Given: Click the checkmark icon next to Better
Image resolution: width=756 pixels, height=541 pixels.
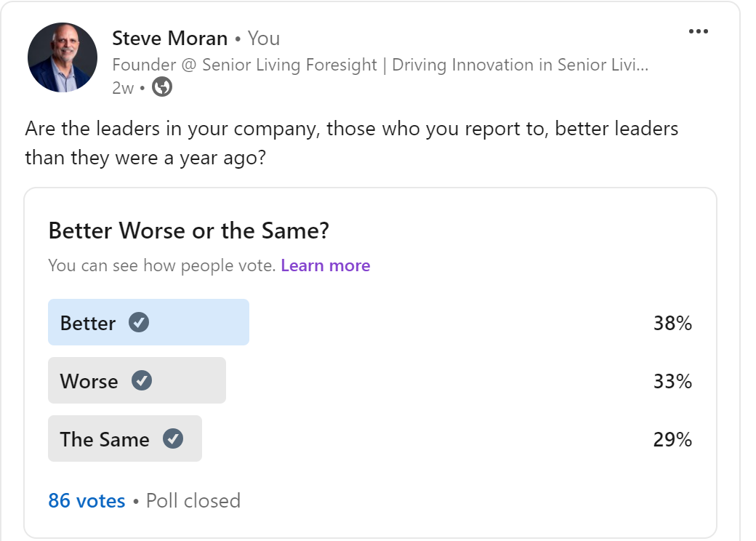Looking at the screenshot, I should pos(139,322).
